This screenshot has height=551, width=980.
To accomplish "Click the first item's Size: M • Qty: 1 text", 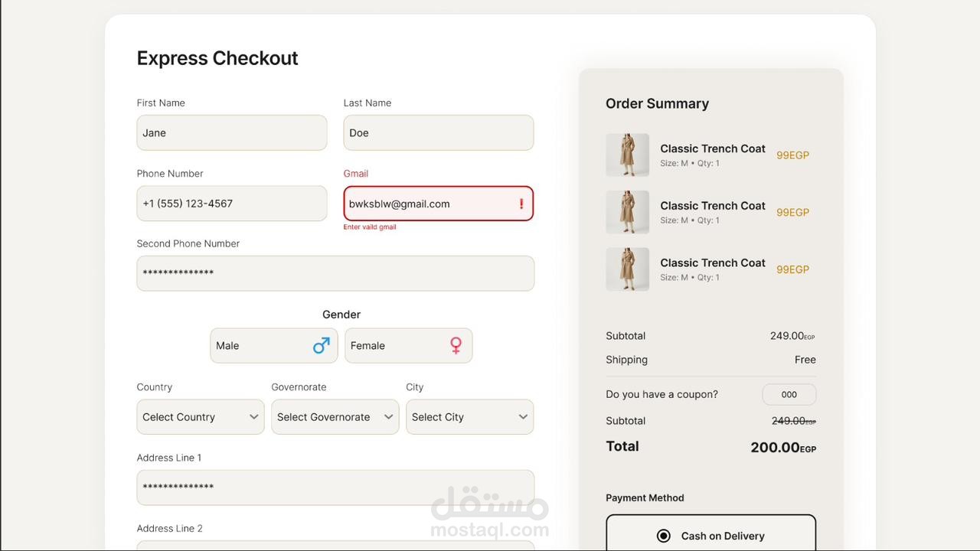I will [690, 164].
